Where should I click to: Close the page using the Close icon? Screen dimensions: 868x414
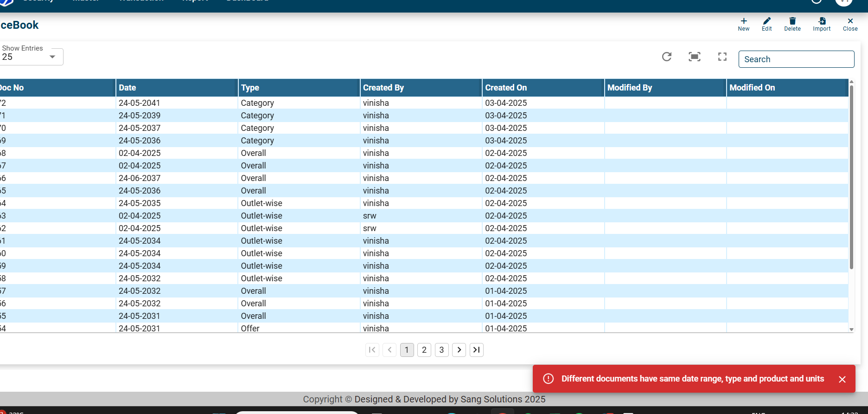(x=850, y=24)
